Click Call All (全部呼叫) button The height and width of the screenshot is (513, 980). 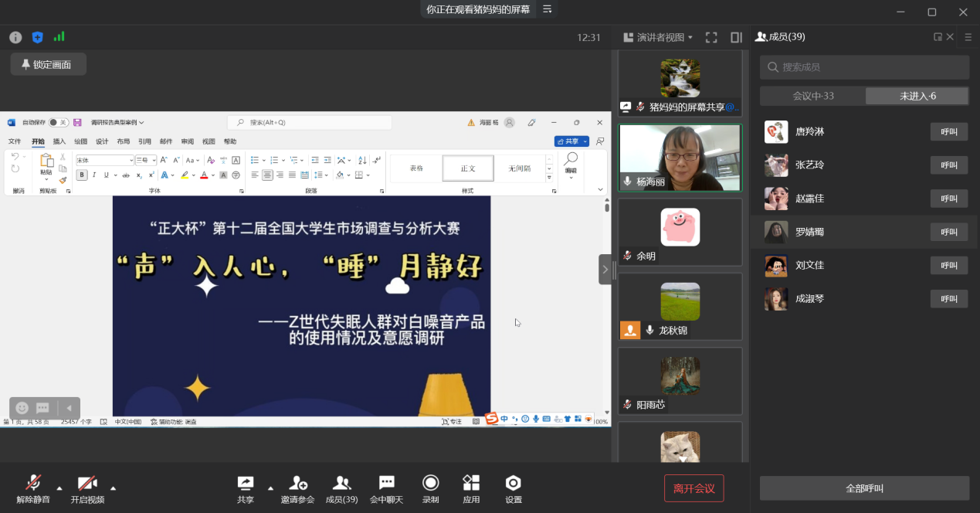tap(864, 488)
